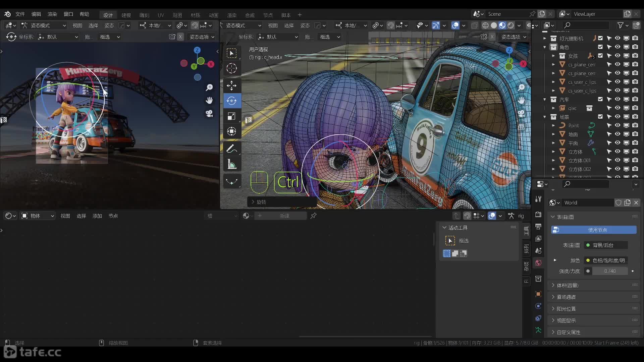Click the 使用节点 button
Image resolution: width=644 pixels, height=362 pixels.
point(594,230)
